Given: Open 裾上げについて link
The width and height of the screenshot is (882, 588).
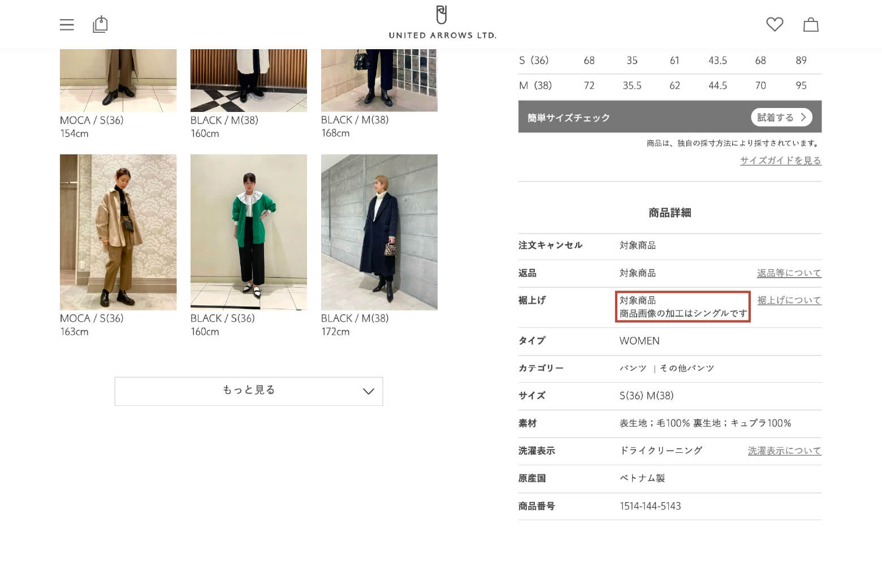Looking at the screenshot, I should pyautogui.click(x=789, y=300).
